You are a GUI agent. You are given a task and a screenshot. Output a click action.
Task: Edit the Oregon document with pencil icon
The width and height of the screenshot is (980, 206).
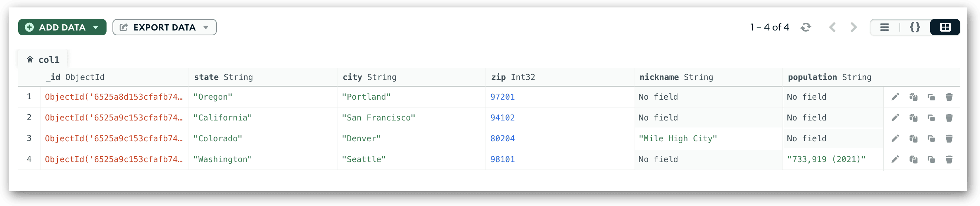point(895,97)
